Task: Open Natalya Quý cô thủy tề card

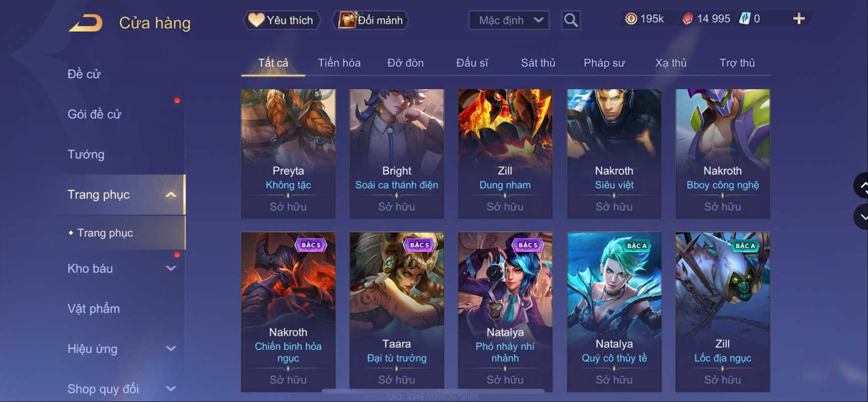Action: (x=614, y=312)
